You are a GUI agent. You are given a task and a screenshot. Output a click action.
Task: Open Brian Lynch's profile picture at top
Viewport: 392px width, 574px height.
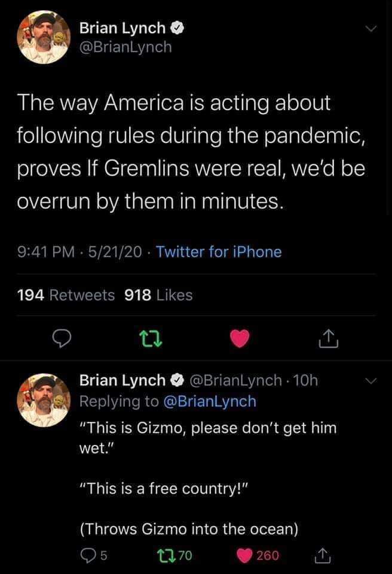(42, 37)
